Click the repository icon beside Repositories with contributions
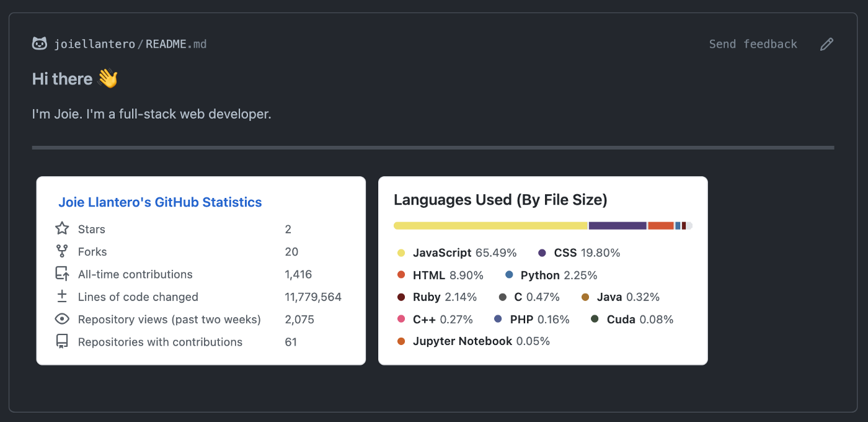868x422 pixels. click(61, 341)
